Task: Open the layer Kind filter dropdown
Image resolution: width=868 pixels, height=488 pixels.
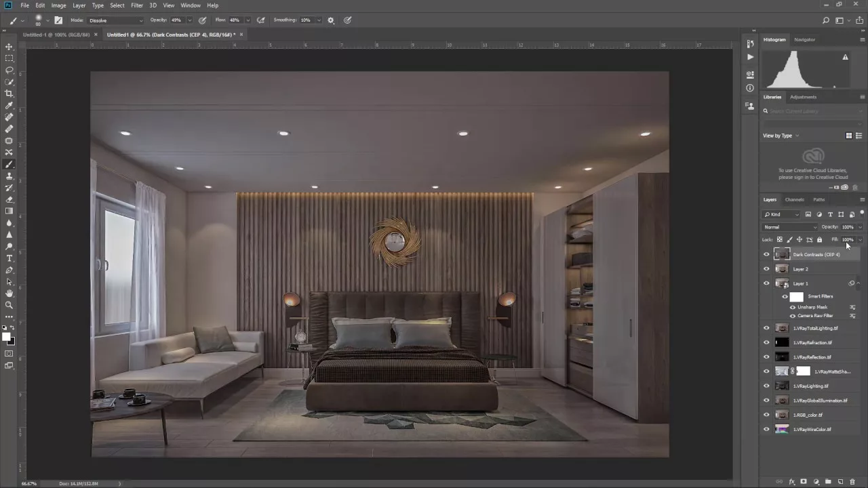Action: [x=782, y=215]
